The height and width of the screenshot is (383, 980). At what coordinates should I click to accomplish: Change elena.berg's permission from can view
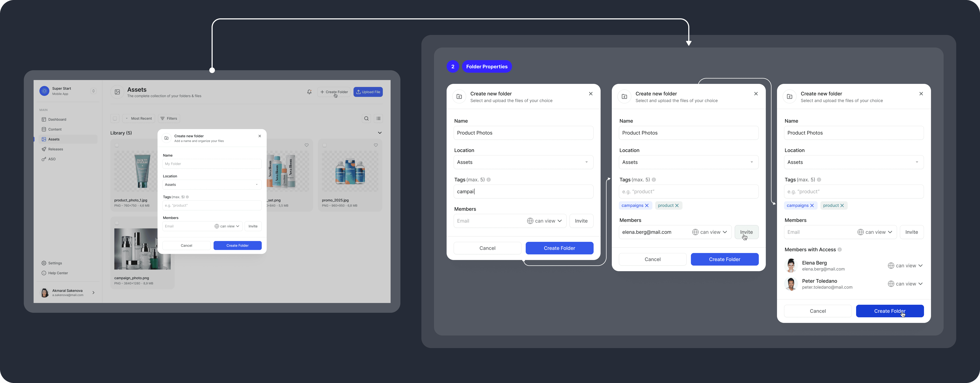click(710, 232)
